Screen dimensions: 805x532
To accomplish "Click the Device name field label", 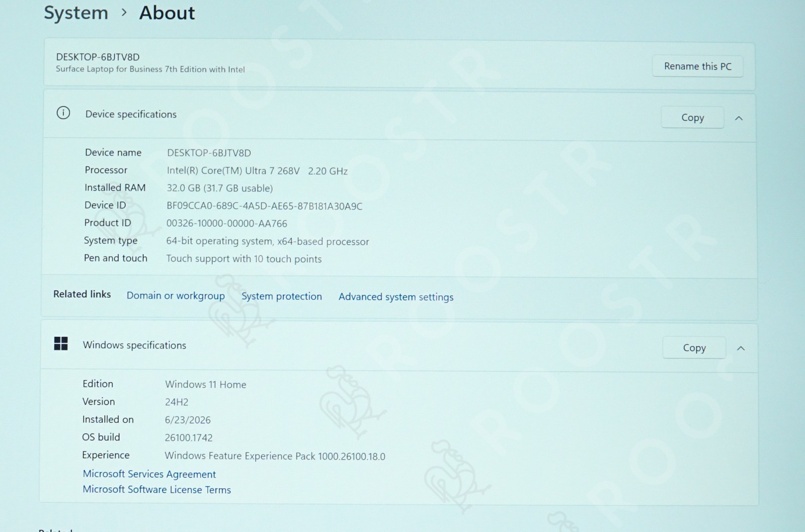I will tap(113, 152).
